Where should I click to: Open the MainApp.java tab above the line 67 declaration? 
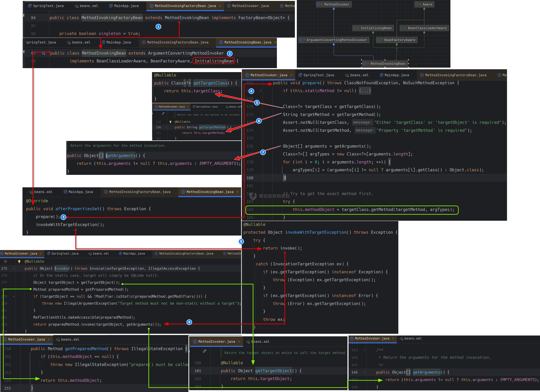pos(116,42)
